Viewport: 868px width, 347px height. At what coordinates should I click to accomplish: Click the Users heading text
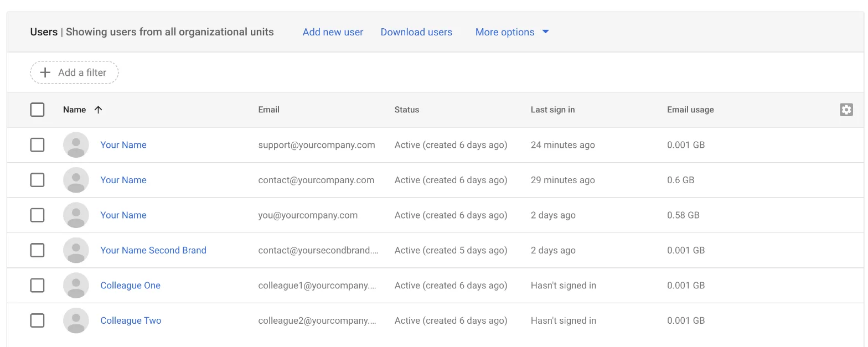point(44,32)
